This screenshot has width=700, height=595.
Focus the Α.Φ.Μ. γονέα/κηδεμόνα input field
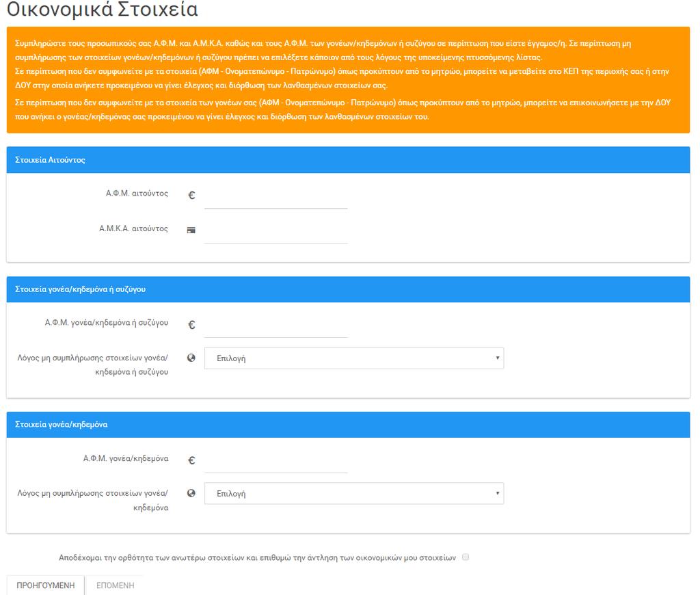click(x=276, y=463)
